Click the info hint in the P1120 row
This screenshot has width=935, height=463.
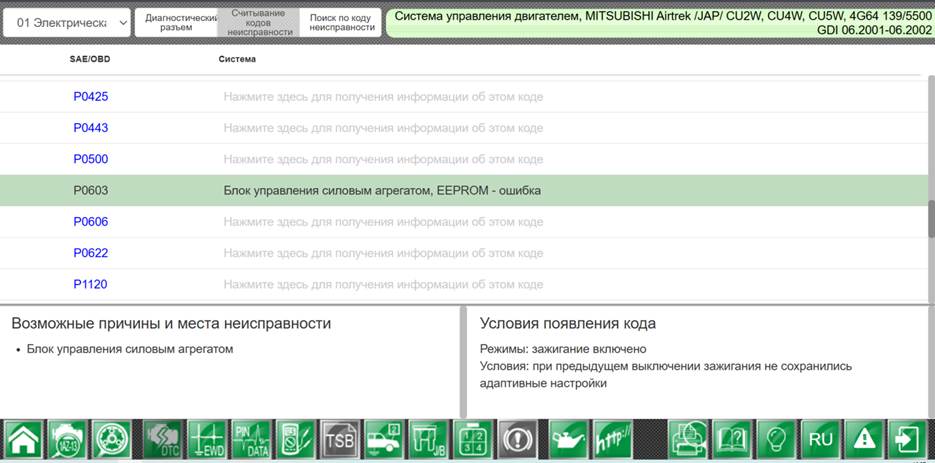click(x=383, y=285)
